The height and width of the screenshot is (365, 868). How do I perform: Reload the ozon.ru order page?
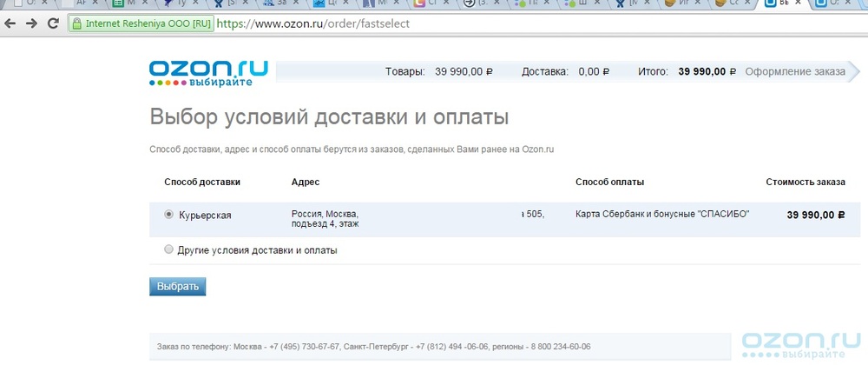click(x=53, y=23)
